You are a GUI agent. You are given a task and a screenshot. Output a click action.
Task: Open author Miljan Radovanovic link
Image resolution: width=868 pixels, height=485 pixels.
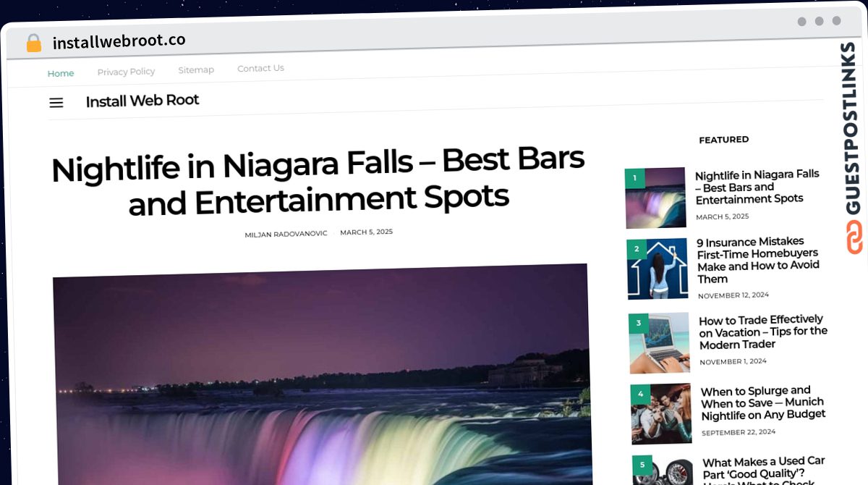pyautogui.click(x=286, y=234)
